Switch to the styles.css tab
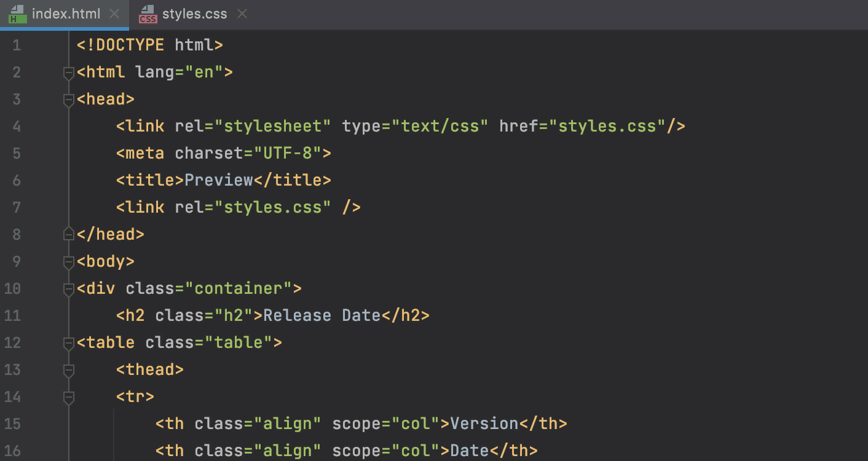 194,13
